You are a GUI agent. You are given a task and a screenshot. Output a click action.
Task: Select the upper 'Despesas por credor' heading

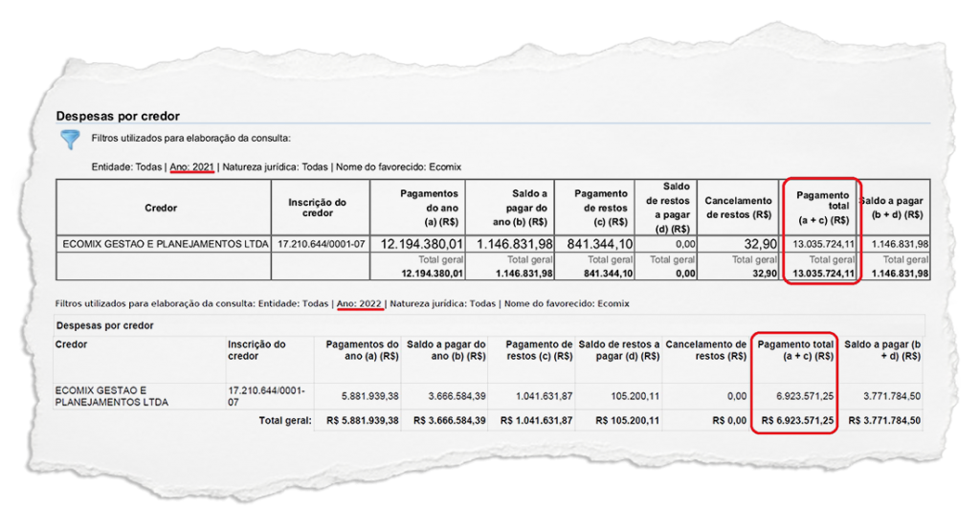(118, 116)
